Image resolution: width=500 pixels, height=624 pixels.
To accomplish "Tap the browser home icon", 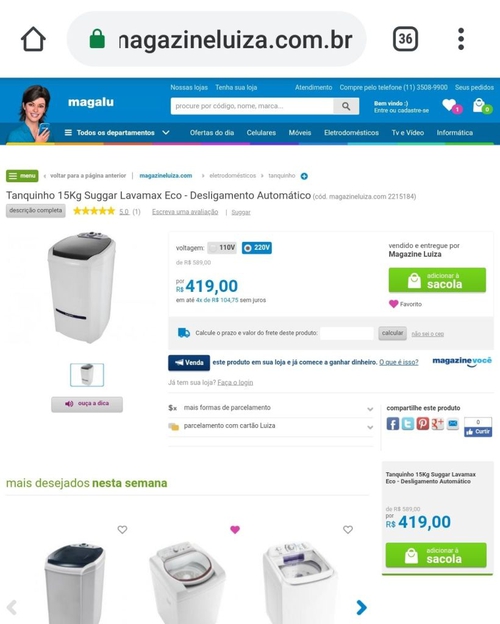I will 33,39.
